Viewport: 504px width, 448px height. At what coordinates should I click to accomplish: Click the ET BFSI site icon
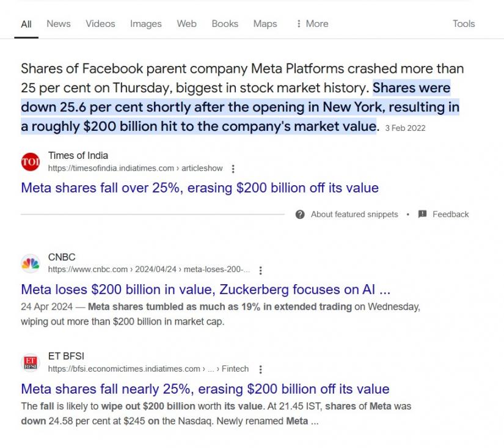(30, 363)
